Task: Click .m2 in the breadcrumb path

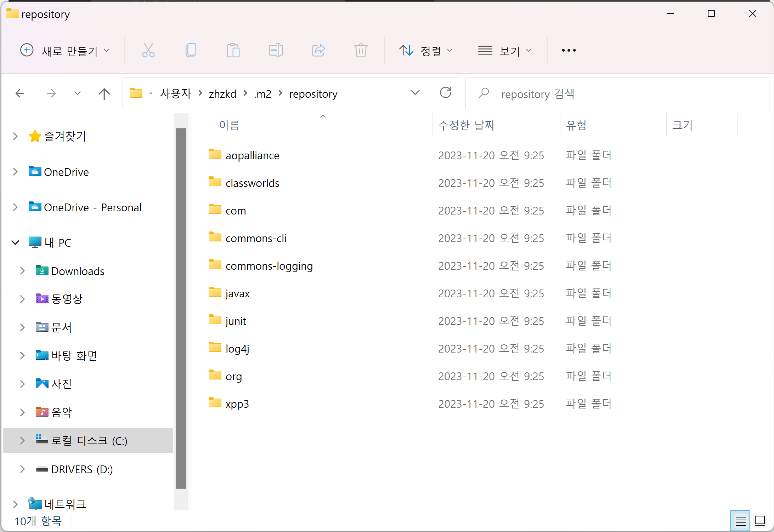Action: point(262,94)
